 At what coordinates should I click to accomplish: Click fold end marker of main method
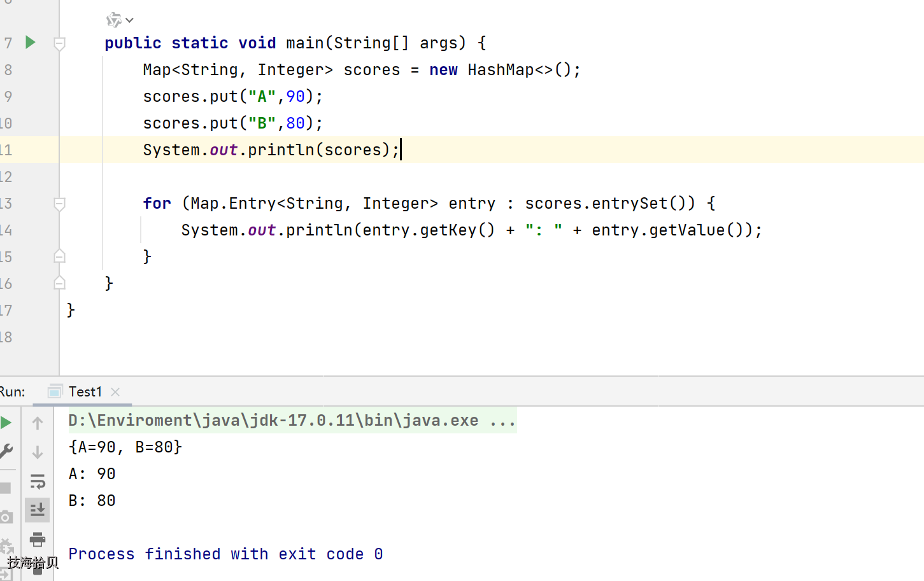[59, 283]
